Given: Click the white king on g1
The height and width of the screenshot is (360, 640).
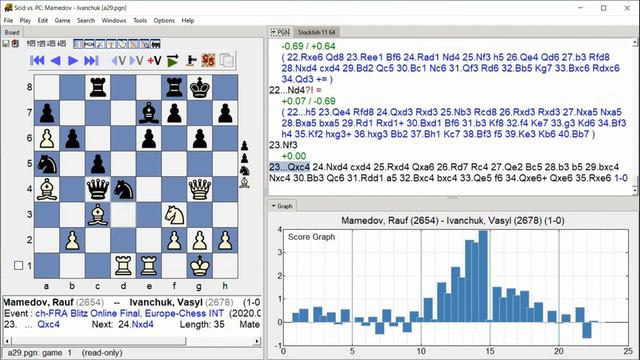Looking at the screenshot, I should pos(200,266).
